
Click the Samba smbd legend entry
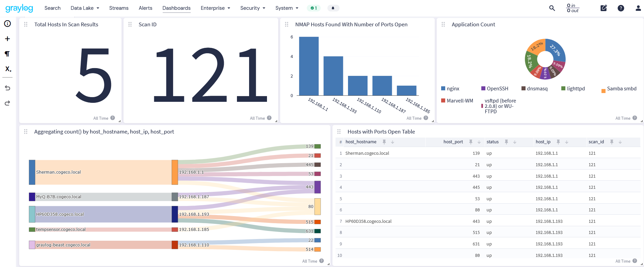coord(619,89)
